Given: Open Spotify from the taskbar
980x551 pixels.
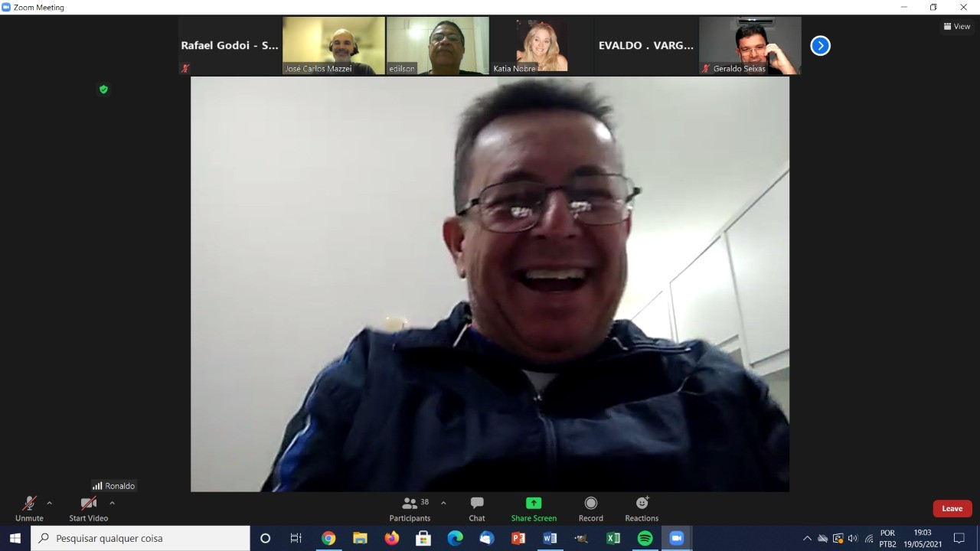Looking at the screenshot, I should pos(645,538).
